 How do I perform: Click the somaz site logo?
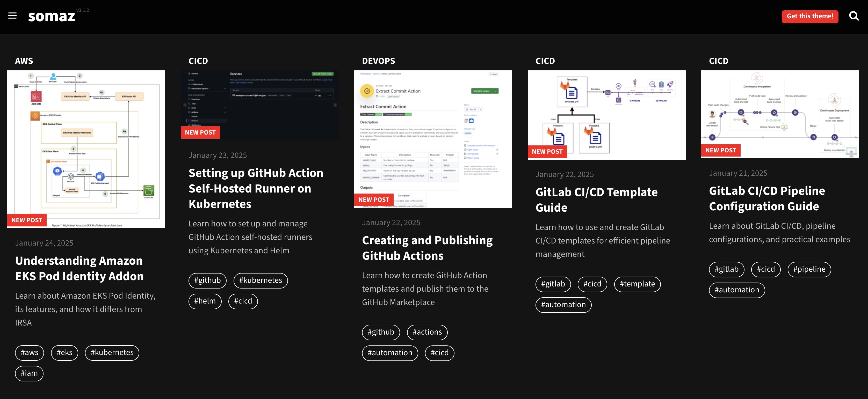52,16
